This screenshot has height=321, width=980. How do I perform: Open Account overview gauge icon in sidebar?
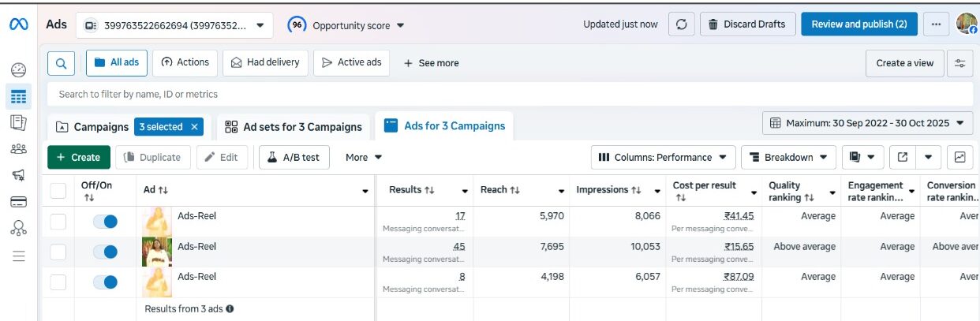coord(19,70)
